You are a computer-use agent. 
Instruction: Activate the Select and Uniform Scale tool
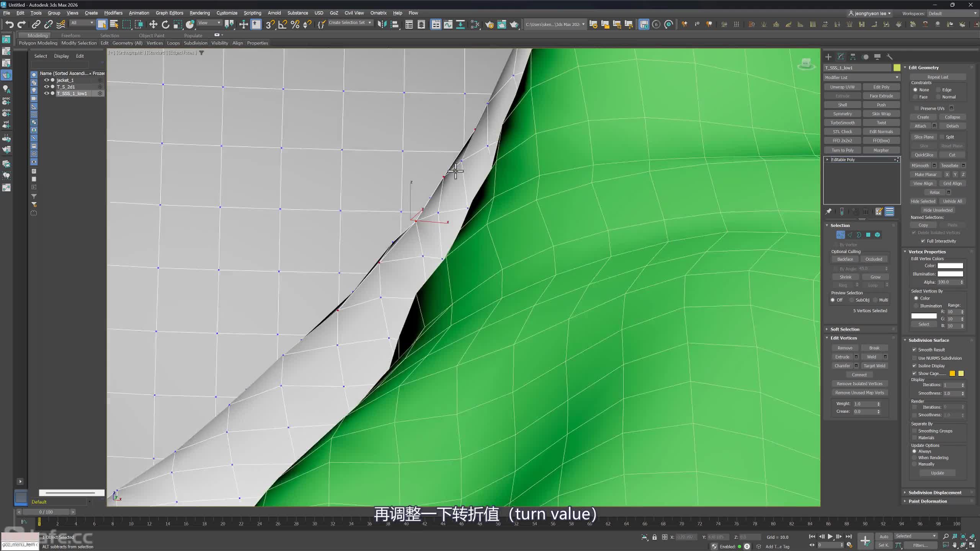pyautogui.click(x=178, y=24)
